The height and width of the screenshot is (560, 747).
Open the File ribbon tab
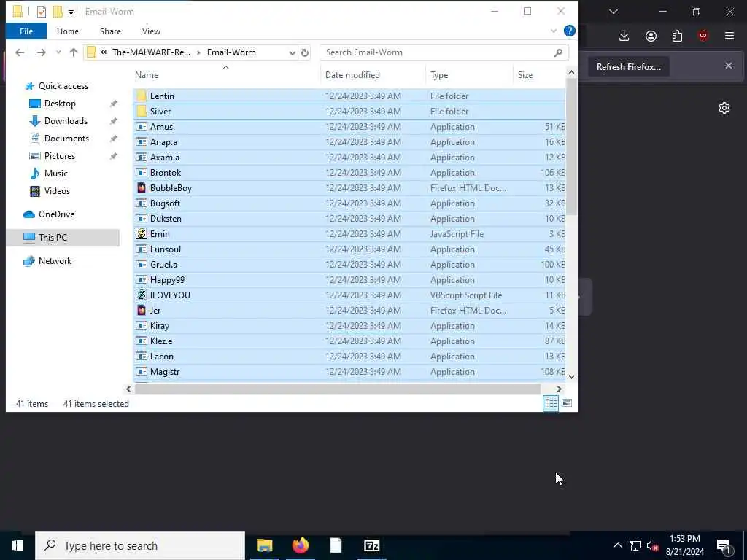(x=26, y=31)
